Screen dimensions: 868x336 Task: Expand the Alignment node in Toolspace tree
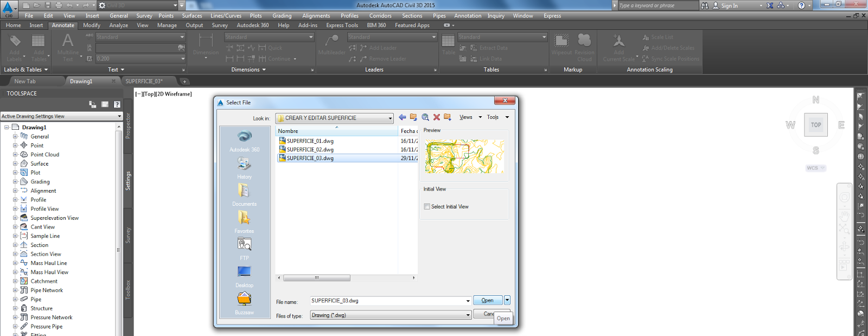coord(15,191)
